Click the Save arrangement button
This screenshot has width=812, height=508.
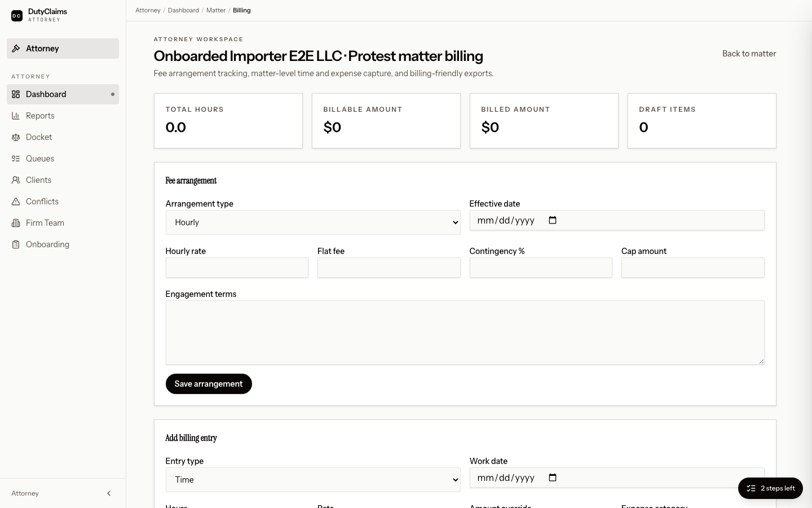click(x=209, y=384)
